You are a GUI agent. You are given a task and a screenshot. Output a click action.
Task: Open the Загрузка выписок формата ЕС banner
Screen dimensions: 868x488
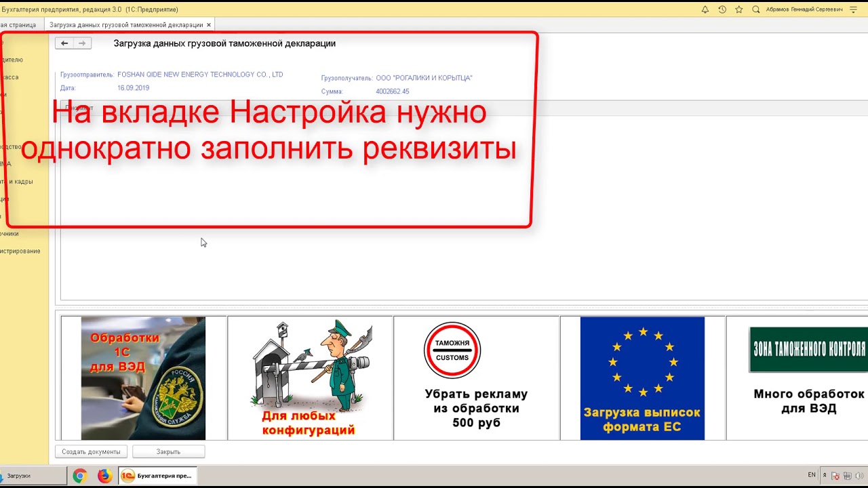tap(642, 378)
